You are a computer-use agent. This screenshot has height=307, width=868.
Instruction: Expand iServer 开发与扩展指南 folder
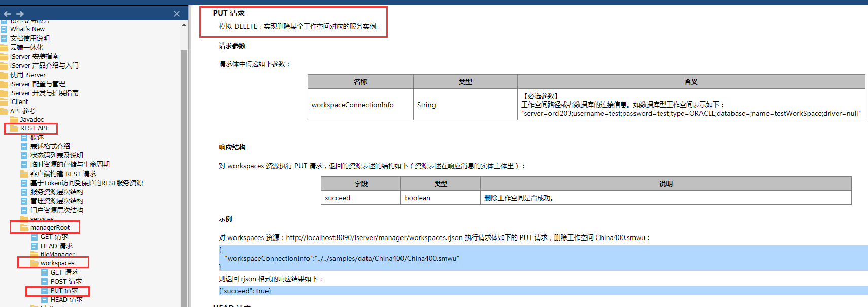44,93
